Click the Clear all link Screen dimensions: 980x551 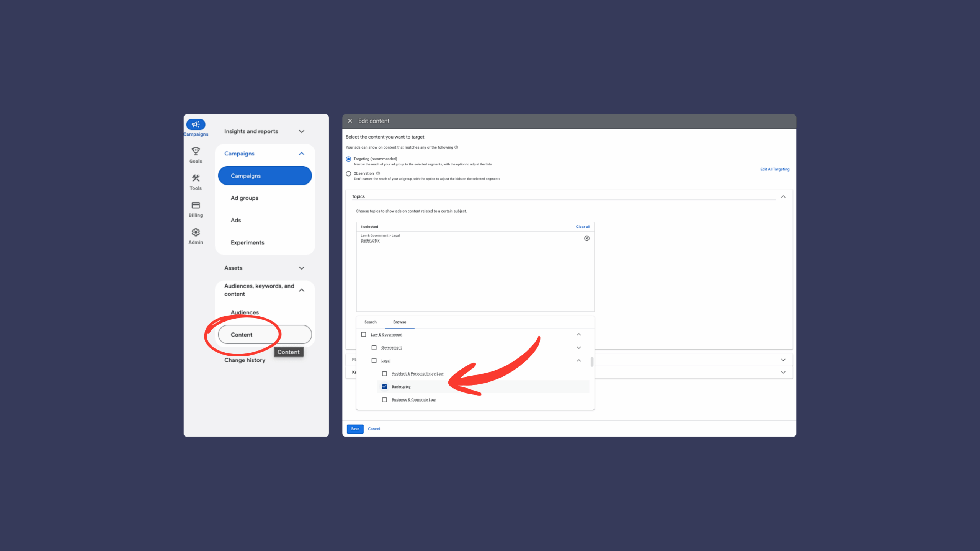click(x=582, y=227)
